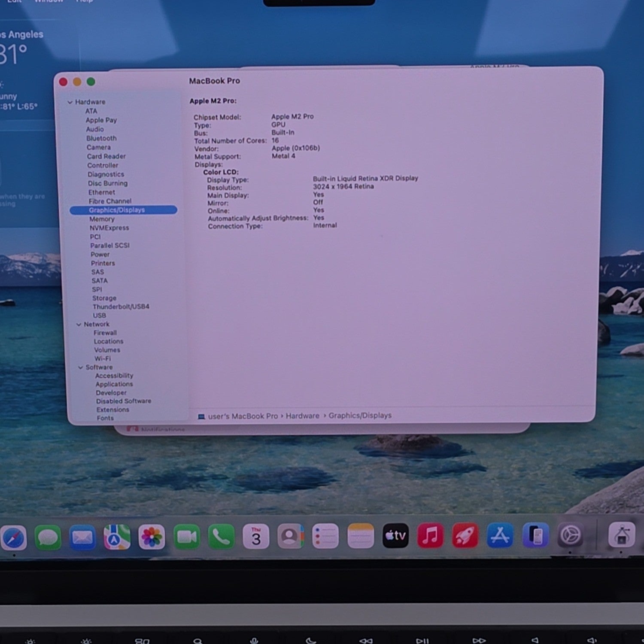Collapse the Hardware section chevron

tap(70, 102)
